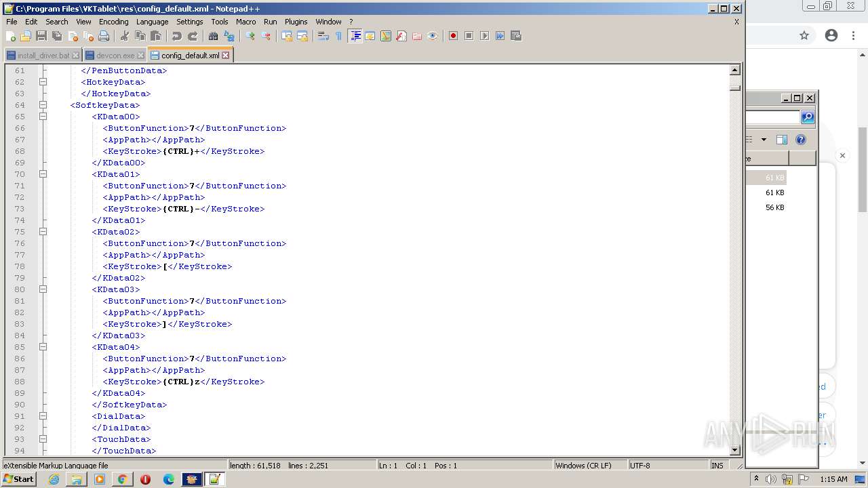Open the Document Map panel icon
The width and height of the screenshot is (868, 488).
[x=385, y=36]
